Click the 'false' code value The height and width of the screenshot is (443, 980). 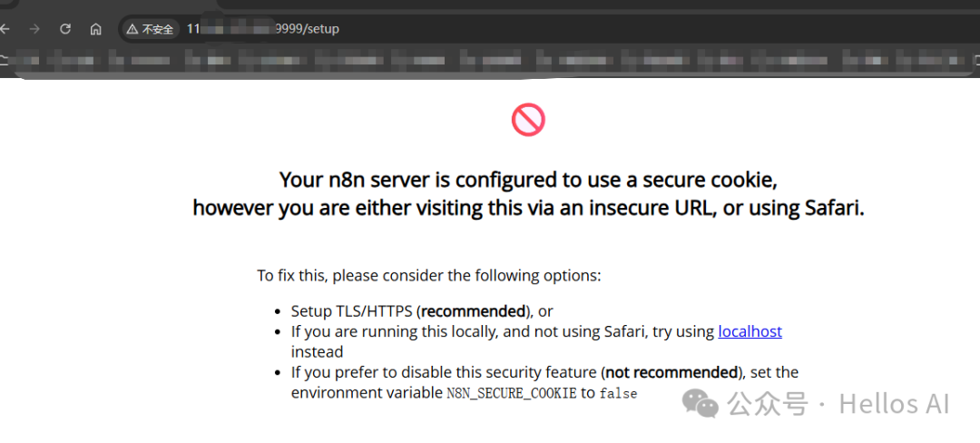point(619,393)
